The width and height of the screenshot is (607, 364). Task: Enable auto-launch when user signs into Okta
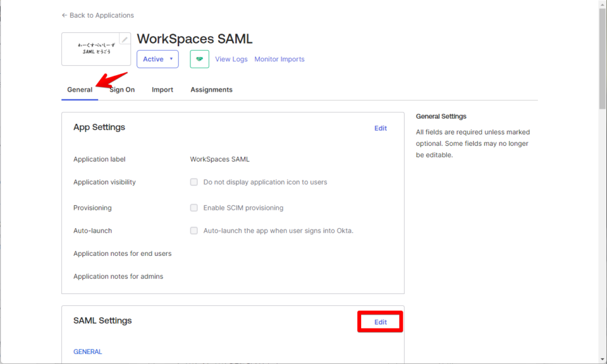pos(194,231)
